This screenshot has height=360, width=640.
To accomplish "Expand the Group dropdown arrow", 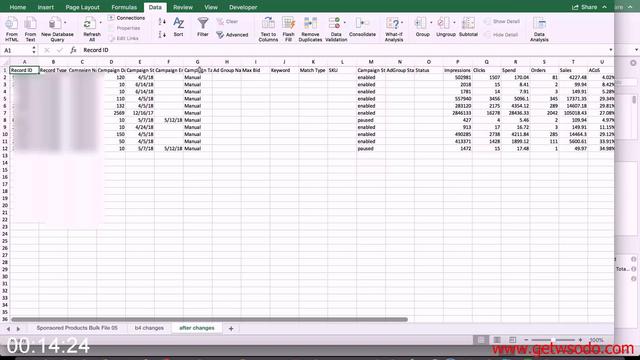I will pyautogui.click(x=431, y=23).
